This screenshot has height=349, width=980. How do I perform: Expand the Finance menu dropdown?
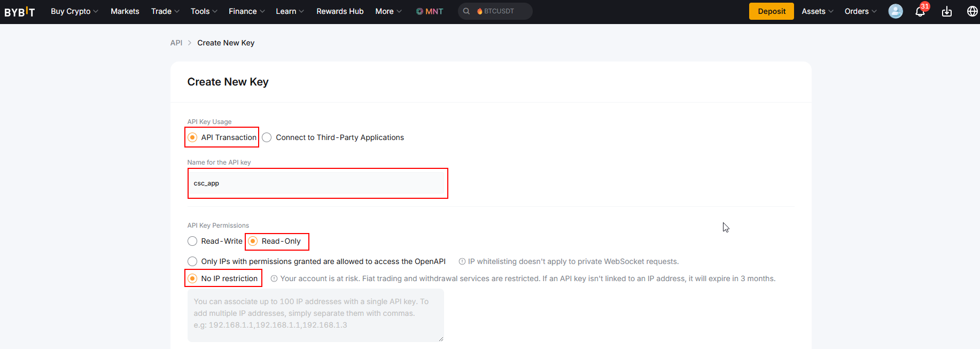point(246,11)
